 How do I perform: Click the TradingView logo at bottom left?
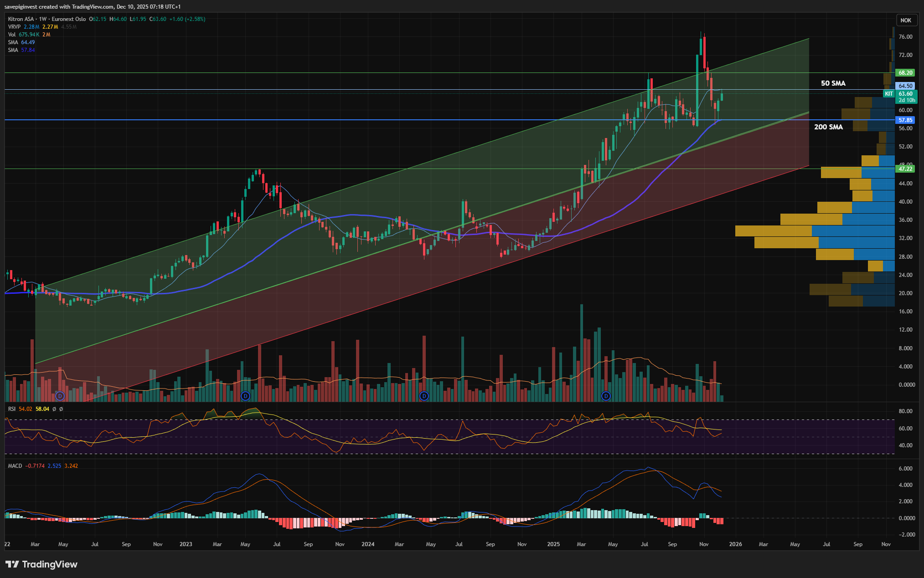coord(41,564)
